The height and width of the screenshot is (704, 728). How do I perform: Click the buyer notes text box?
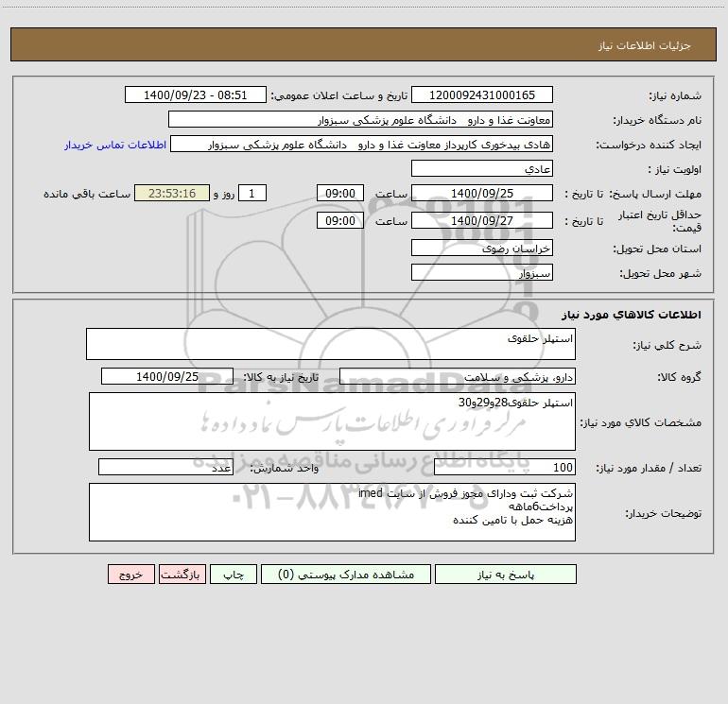pyautogui.click(x=332, y=512)
